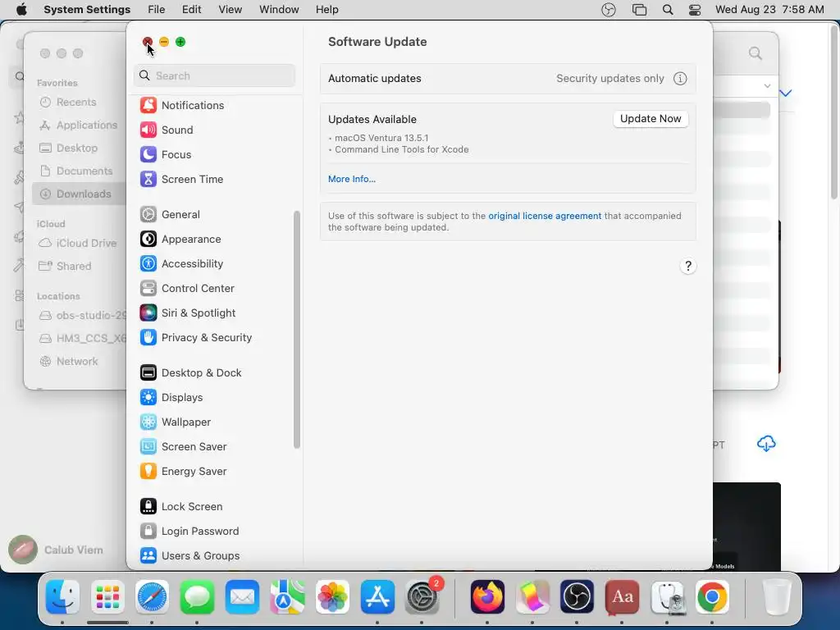Open Privacy & Security hand icon
Viewport: 840px width, 630px height.
pos(148,337)
